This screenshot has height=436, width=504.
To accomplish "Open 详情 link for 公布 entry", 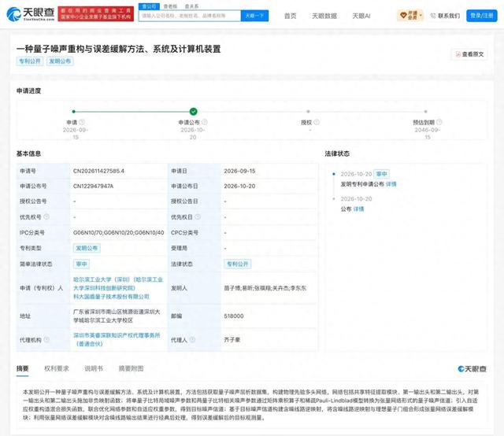I will 358,209.
